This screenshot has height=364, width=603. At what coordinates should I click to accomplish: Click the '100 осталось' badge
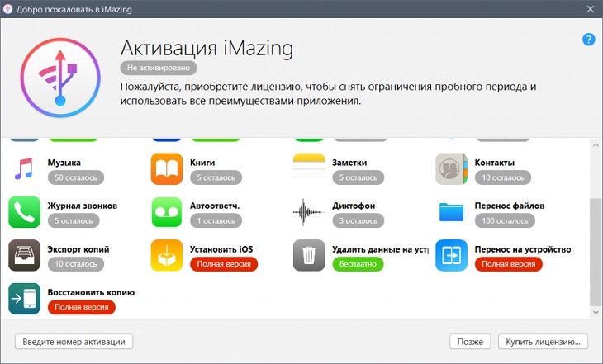(x=505, y=220)
